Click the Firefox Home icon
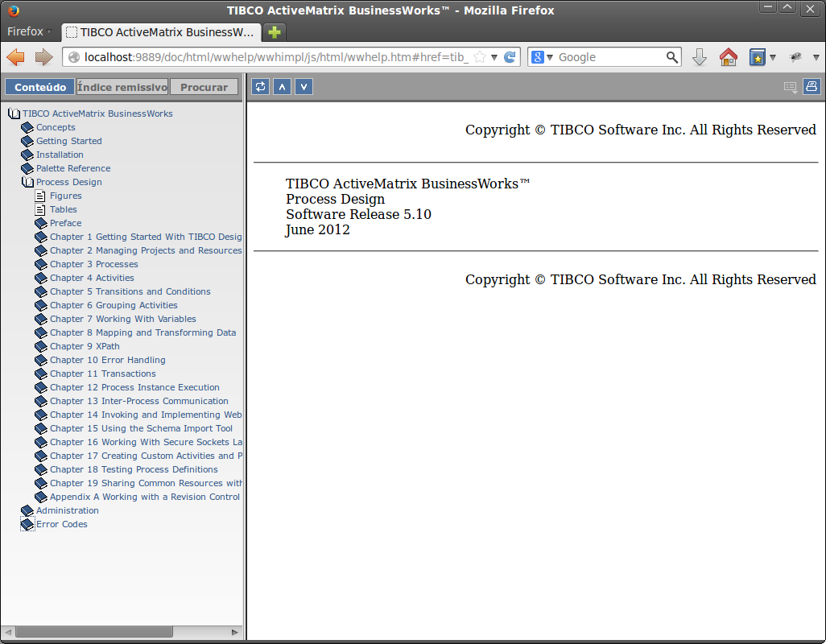Screen dimensions: 826x644 (x=728, y=57)
